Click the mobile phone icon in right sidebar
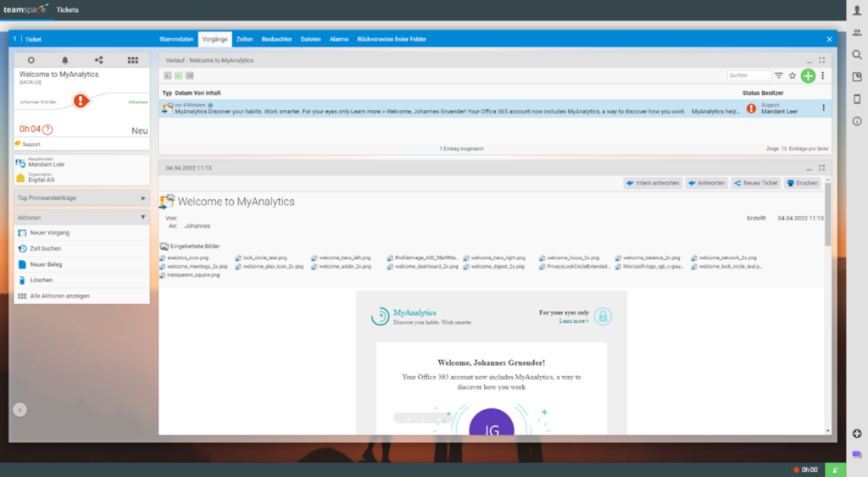868x477 pixels. click(857, 99)
